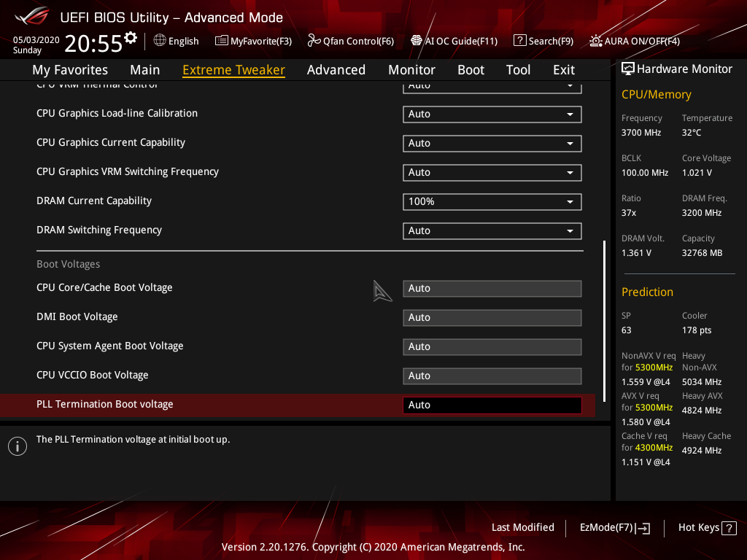Image resolution: width=747 pixels, height=560 pixels.
Task: Open the My Favorites tab
Action: 70,70
